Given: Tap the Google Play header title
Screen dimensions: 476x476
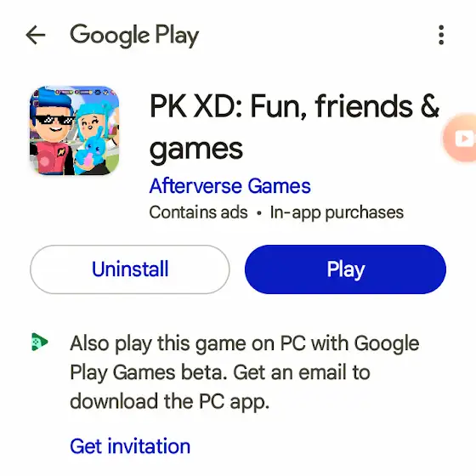Looking at the screenshot, I should [134, 36].
